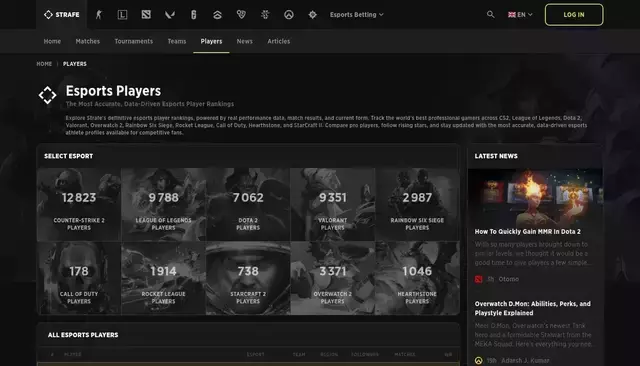The image size is (640, 366).
Task: Select Counter-Strike 2 Players card
Action: 79,204
